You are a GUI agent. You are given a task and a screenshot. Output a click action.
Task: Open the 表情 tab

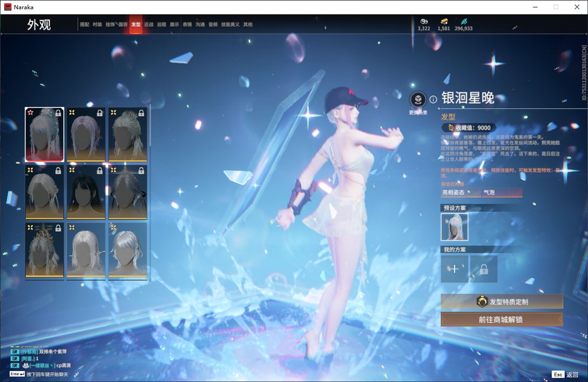click(x=187, y=24)
